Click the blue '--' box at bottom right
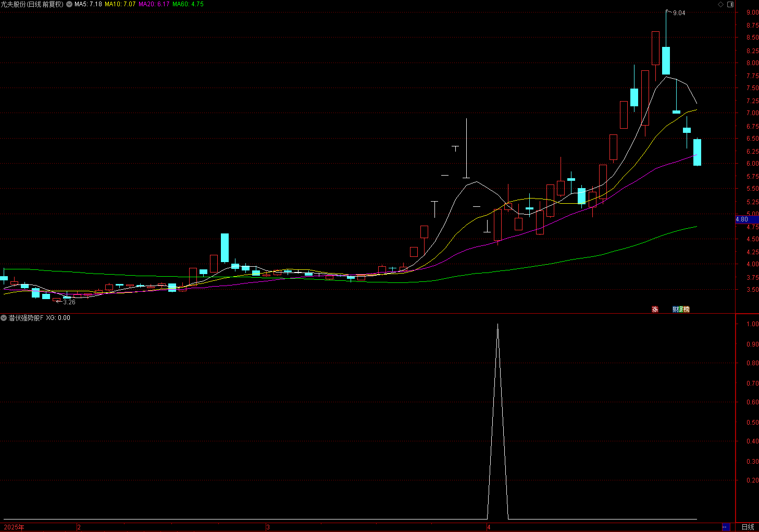Image resolution: width=759 pixels, height=532 pixels. 726,527
